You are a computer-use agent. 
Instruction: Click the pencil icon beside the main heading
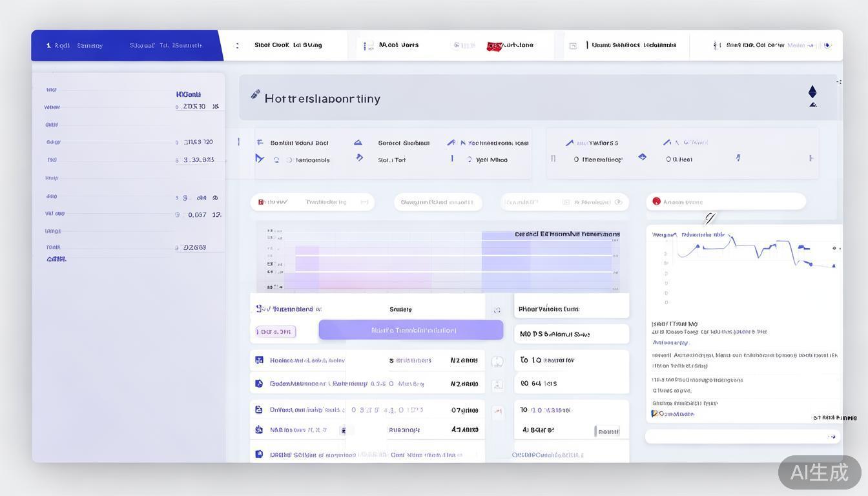coord(255,95)
